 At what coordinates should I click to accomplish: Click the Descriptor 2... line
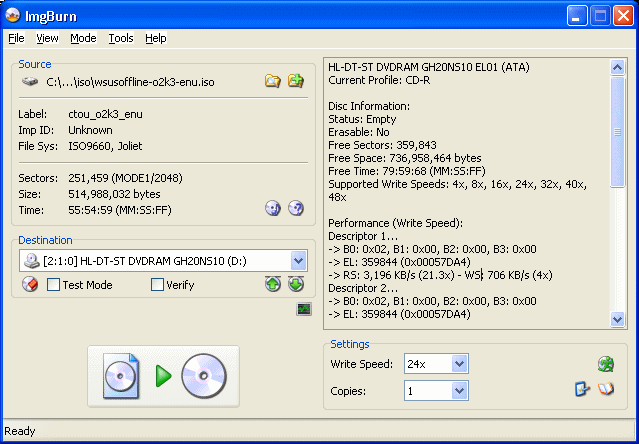[x=363, y=289]
